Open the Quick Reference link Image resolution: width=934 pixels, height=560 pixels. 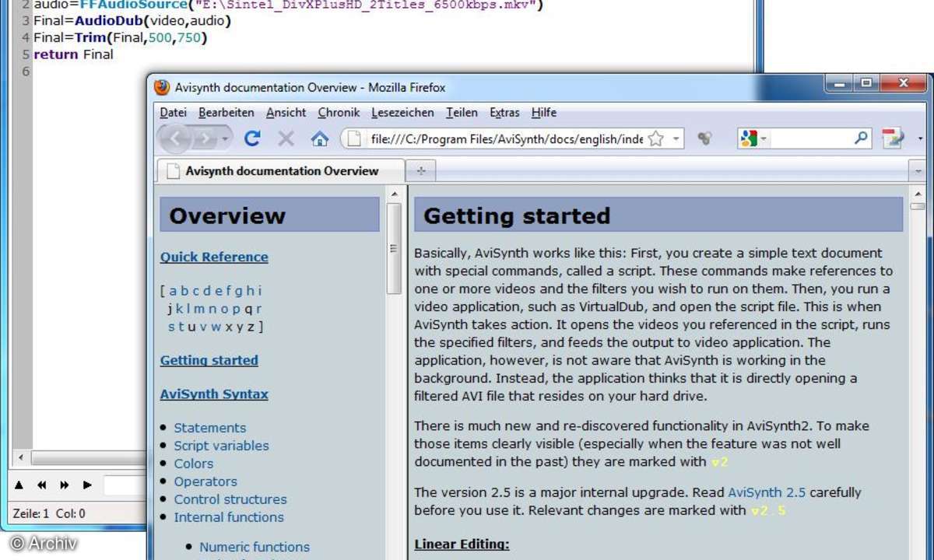point(214,257)
